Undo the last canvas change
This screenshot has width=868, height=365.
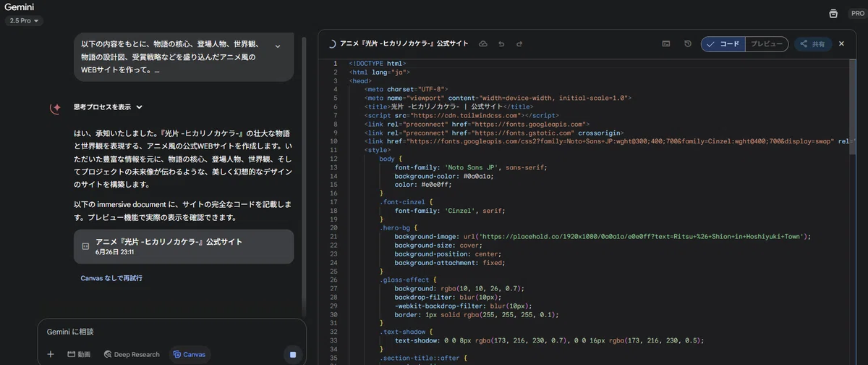pos(501,44)
